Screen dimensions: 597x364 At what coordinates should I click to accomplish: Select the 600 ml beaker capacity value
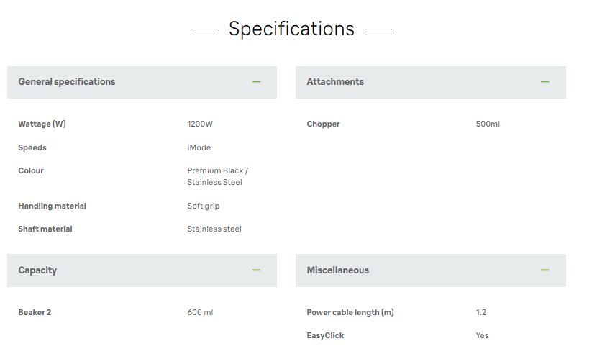pyautogui.click(x=200, y=312)
